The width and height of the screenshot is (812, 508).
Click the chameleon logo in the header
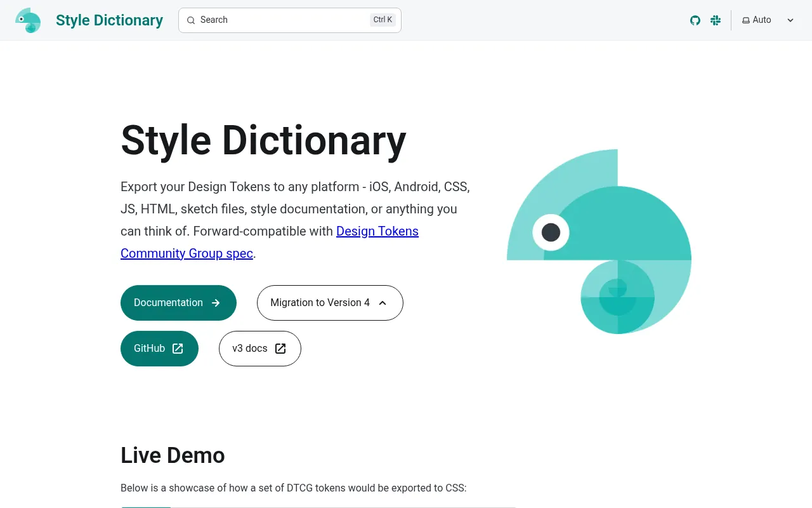pos(28,20)
